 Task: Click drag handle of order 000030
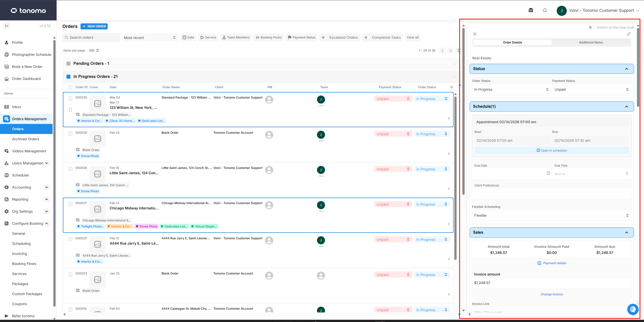[70, 110]
